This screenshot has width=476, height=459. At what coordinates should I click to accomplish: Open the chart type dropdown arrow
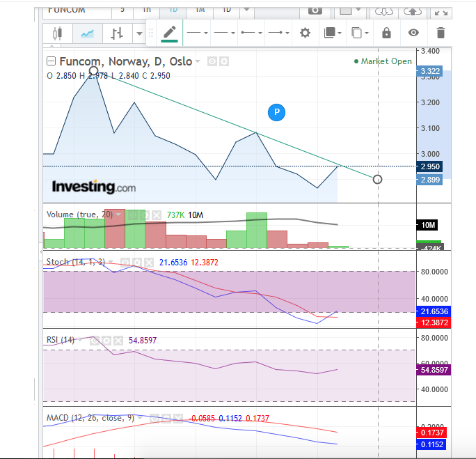pos(140,33)
